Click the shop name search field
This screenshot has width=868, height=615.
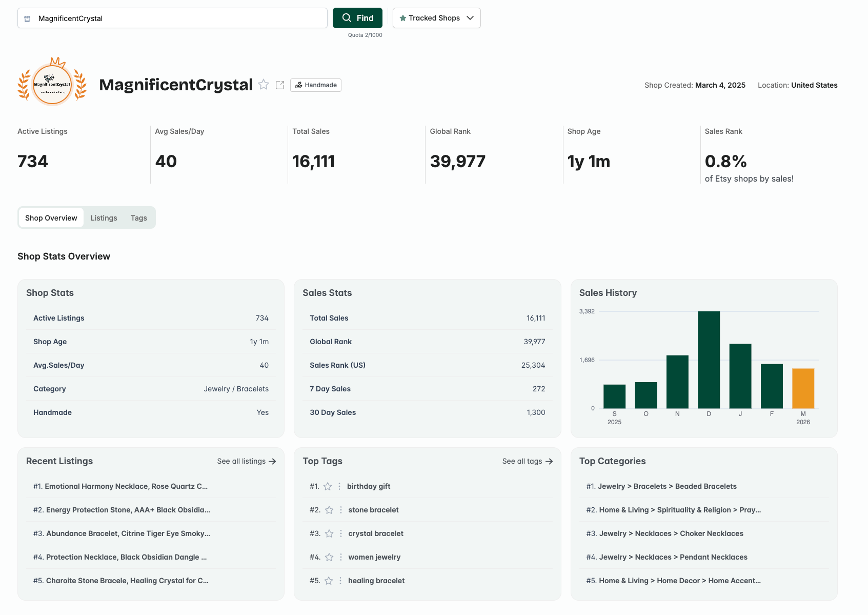[172, 18]
